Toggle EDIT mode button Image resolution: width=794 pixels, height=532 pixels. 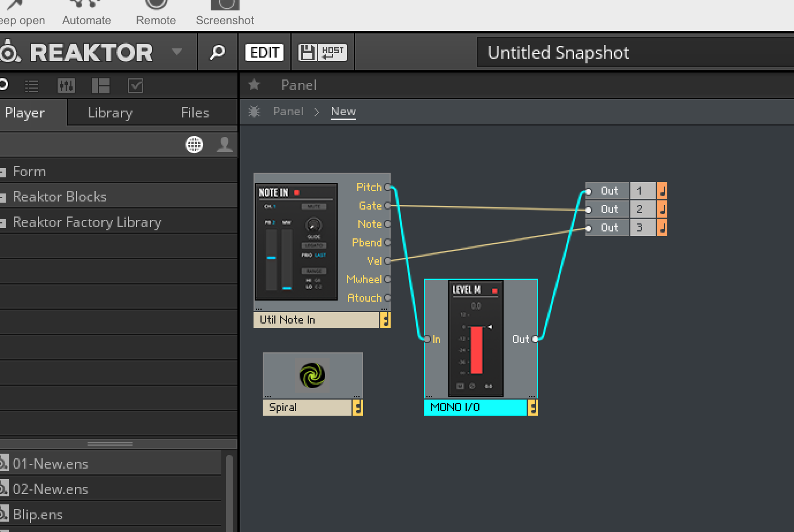[264, 52]
